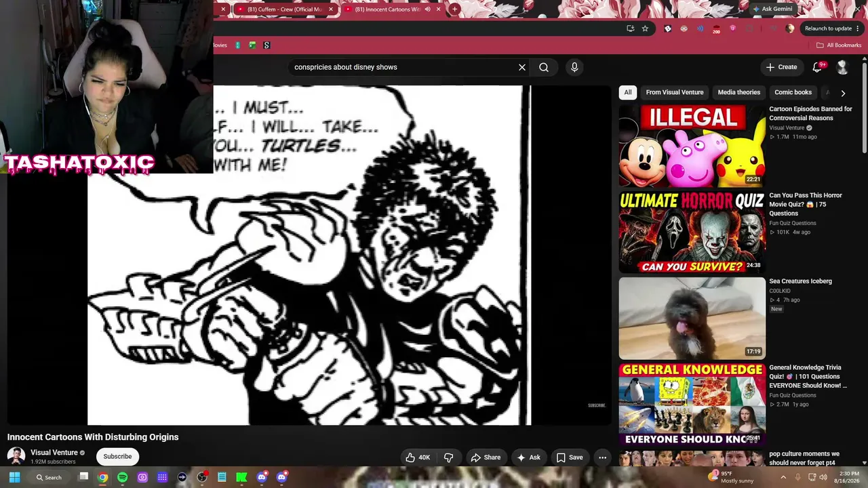Click the taskbar microphone icon
This screenshot has width=868, height=488.
(x=797, y=477)
